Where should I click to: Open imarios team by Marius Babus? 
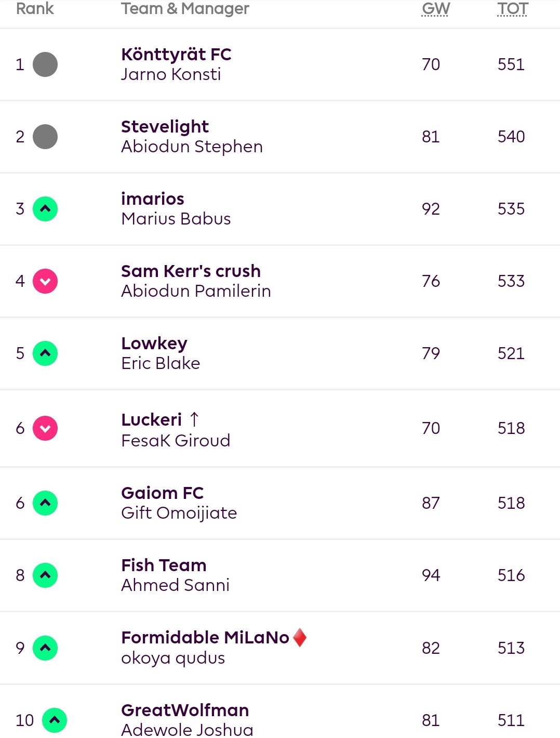coord(153,199)
